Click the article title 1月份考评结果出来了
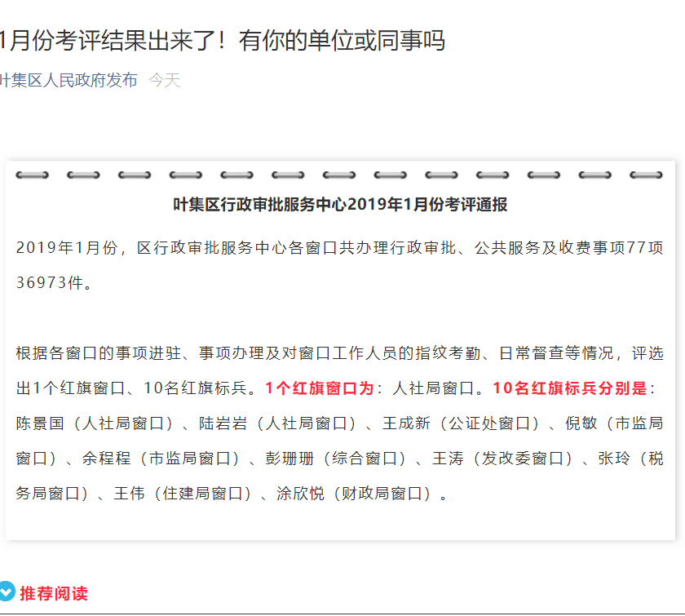Image resolution: width=685 pixels, height=616 pixels. point(222,41)
